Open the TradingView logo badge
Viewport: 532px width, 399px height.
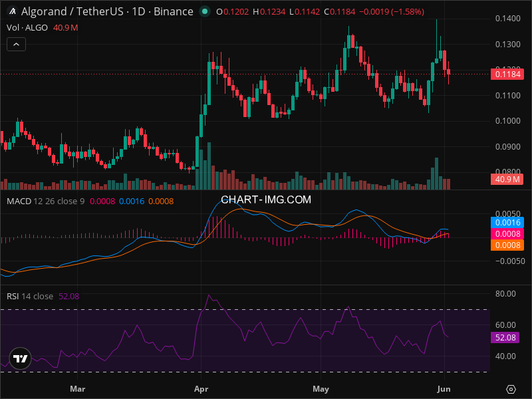[x=21, y=358]
